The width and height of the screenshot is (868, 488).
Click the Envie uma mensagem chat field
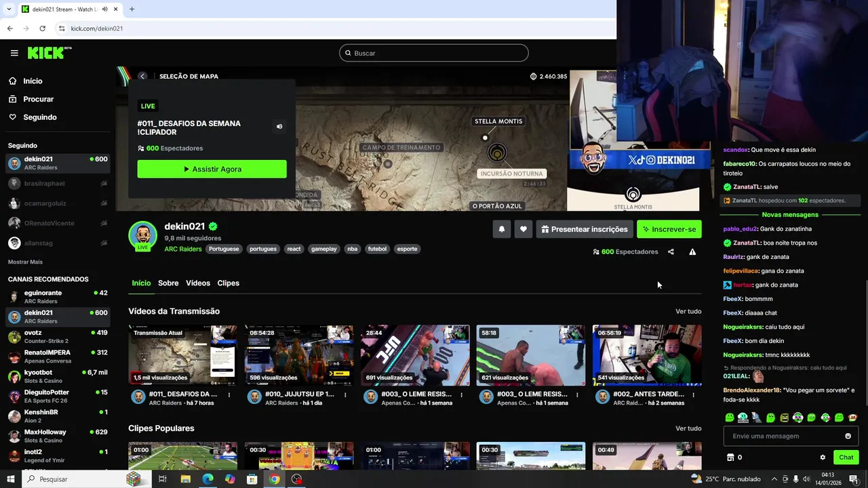(x=791, y=436)
